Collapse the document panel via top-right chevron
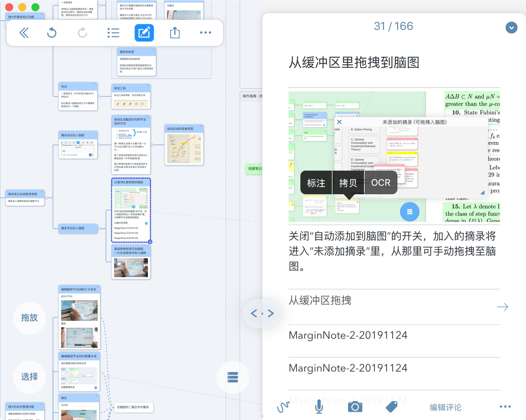526x420 pixels. [511, 28]
